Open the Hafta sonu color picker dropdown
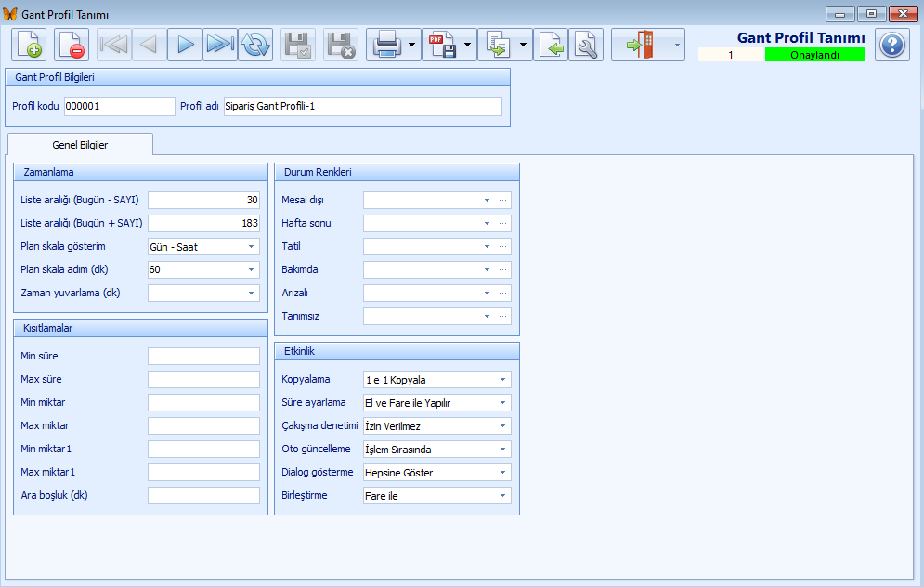Image resolution: width=924 pixels, height=587 pixels. (487, 223)
